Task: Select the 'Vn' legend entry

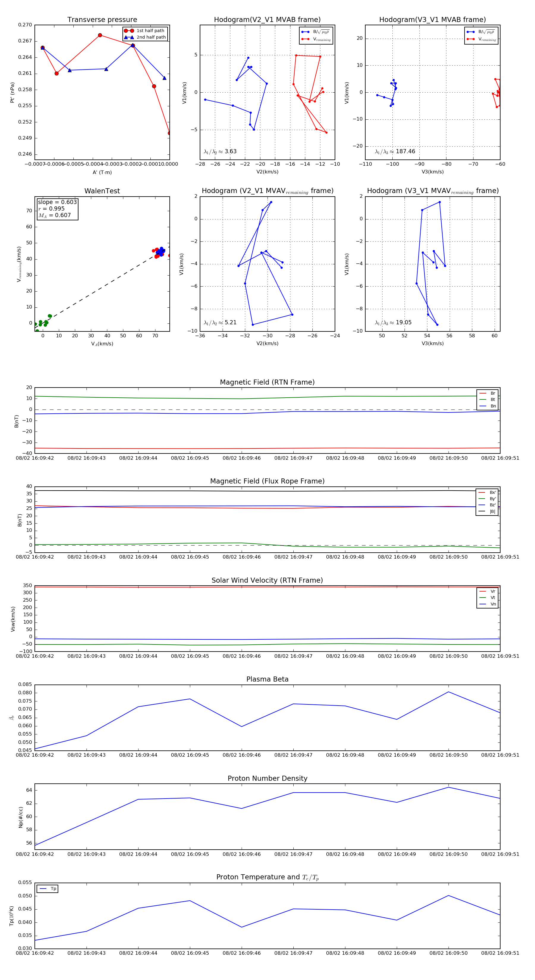Action: [487, 604]
